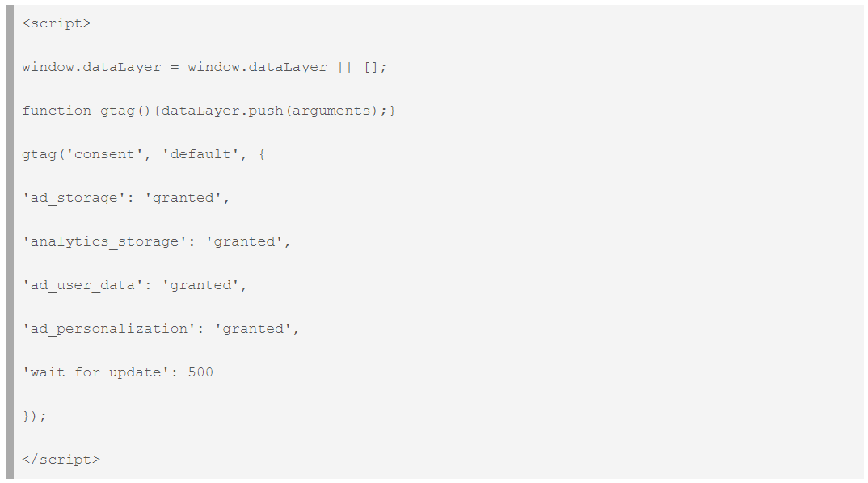Click the closing </script> tag
This screenshot has width=868, height=483.
point(61,460)
